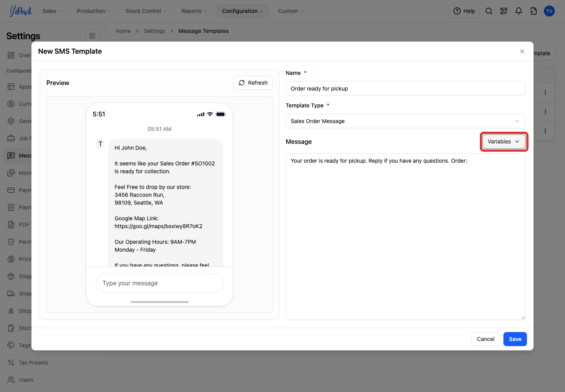Click the Mockup image sidebar icon
This screenshot has width=565, height=392.
(11, 173)
